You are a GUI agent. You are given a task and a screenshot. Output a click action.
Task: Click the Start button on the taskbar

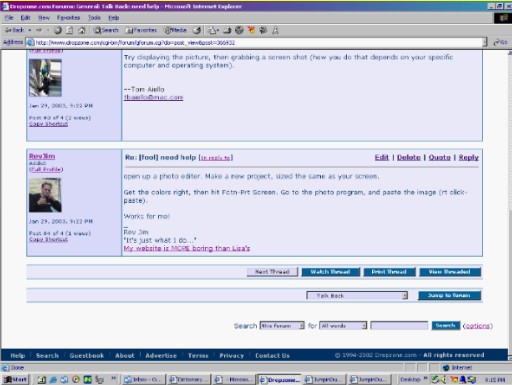click(x=15, y=379)
